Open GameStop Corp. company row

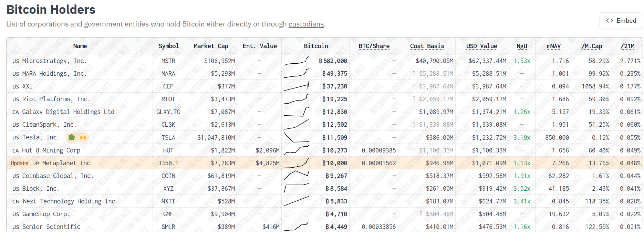click(46, 214)
